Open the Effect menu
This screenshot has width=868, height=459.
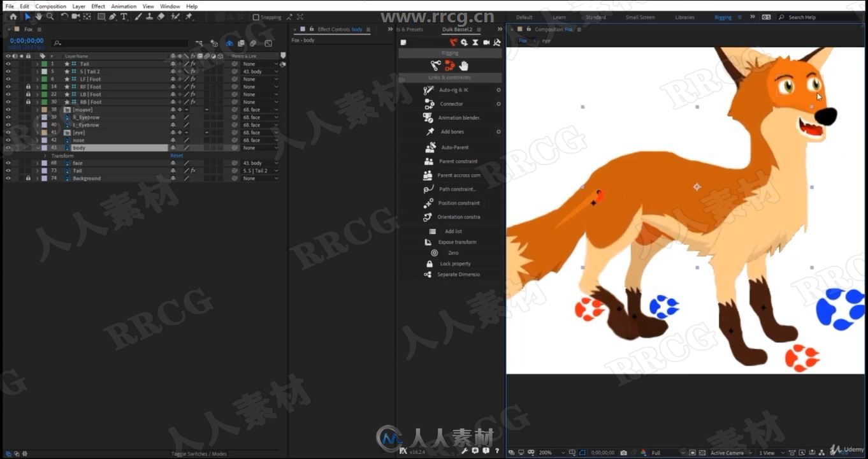point(98,6)
